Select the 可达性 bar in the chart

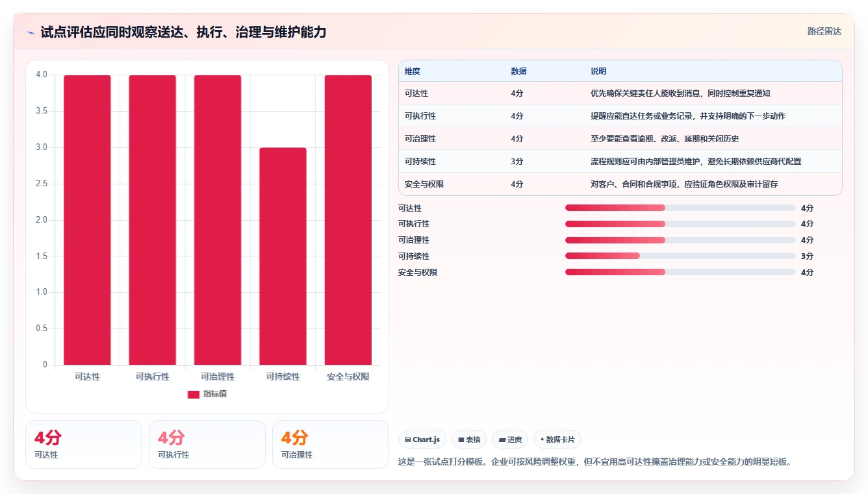click(87, 220)
